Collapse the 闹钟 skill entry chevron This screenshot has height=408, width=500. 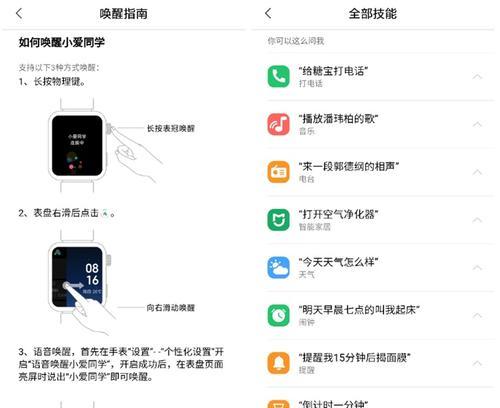[477, 315]
